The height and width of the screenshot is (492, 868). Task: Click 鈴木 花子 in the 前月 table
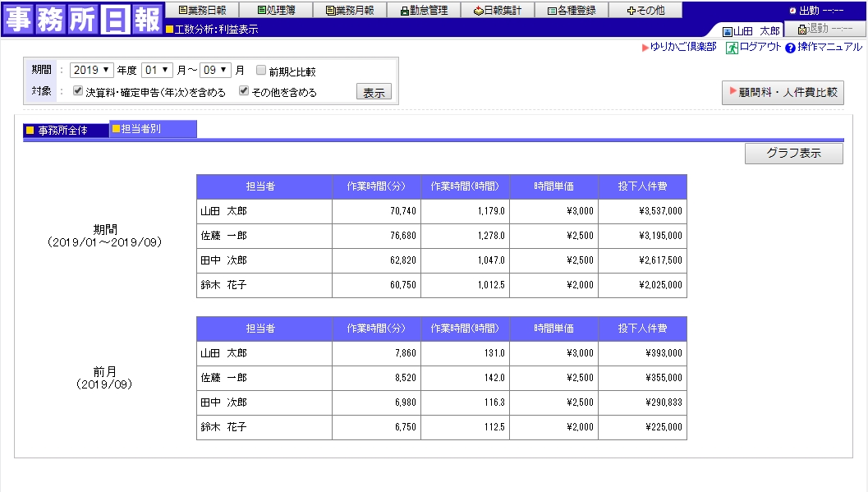(x=223, y=427)
